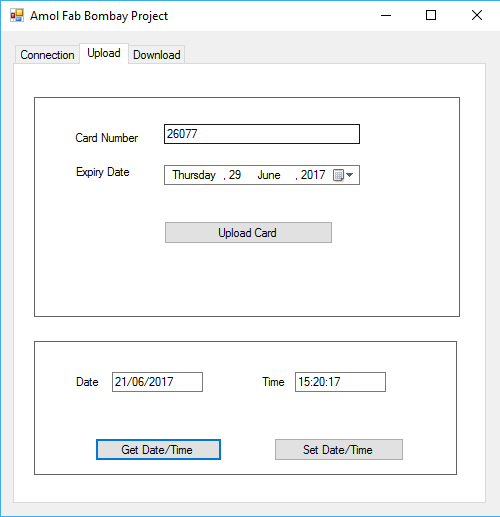Click the 'Card Number' label
The height and width of the screenshot is (517, 500).
[x=107, y=138]
